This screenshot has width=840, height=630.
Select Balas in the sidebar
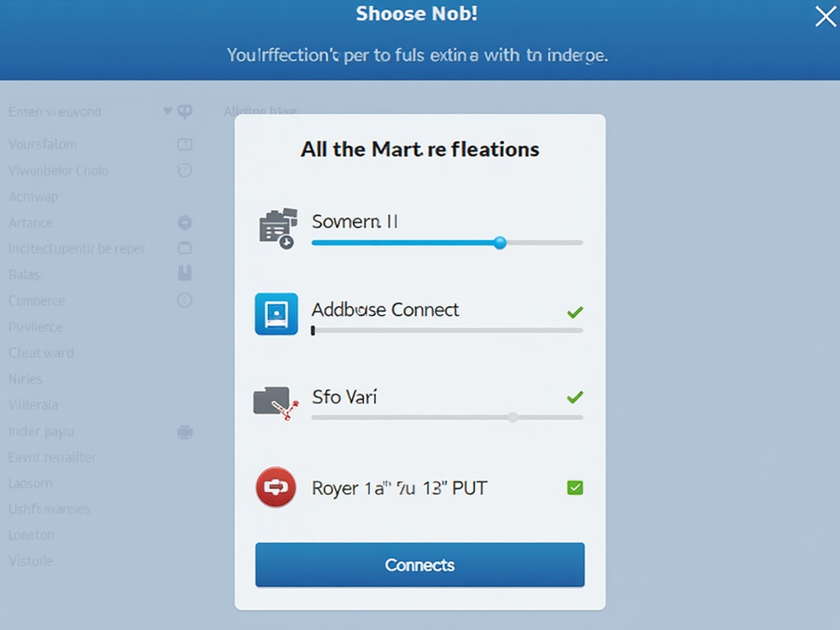pos(25,274)
